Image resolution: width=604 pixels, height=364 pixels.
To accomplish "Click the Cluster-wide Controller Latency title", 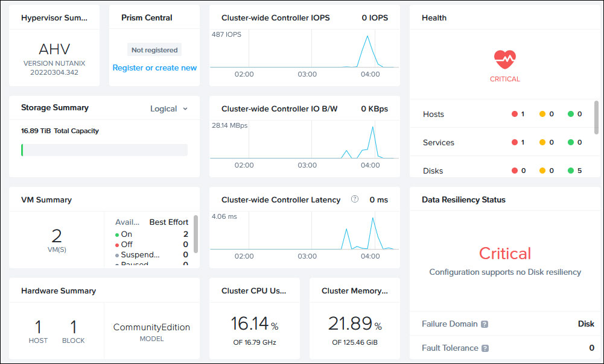I will coord(281,199).
